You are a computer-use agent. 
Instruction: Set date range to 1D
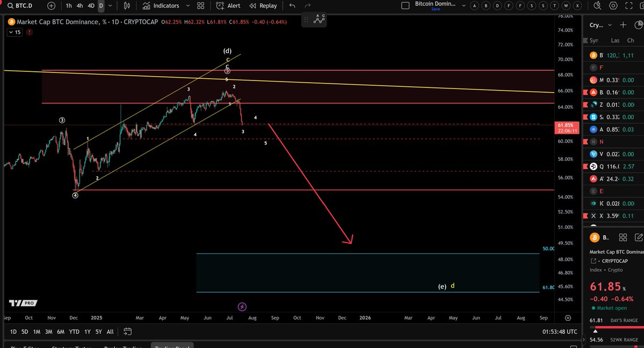click(x=13, y=331)
